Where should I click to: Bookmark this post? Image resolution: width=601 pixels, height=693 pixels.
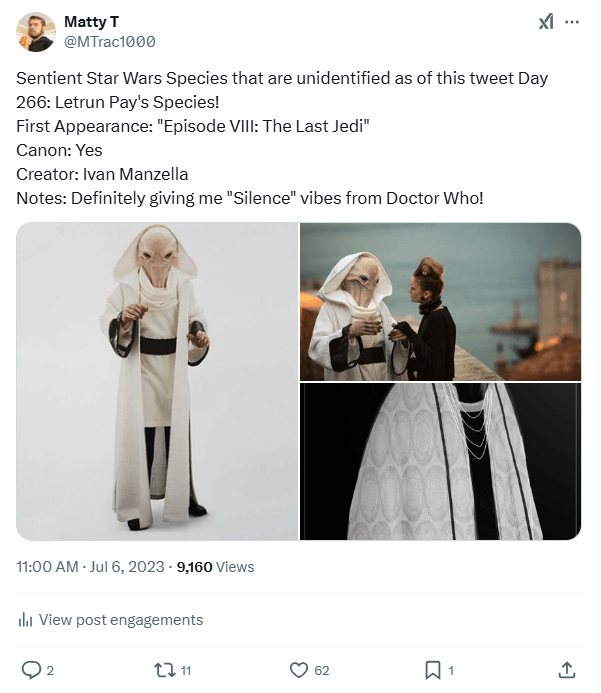click(432, 669)
